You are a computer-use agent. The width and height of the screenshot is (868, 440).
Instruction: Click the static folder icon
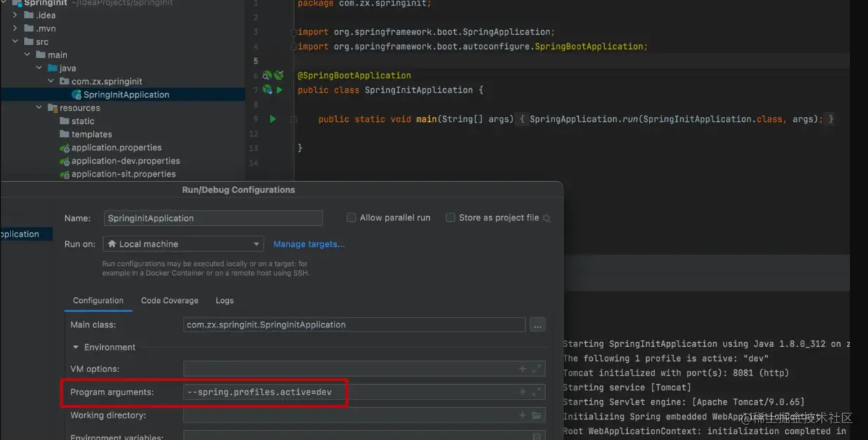tap(64, 122)
